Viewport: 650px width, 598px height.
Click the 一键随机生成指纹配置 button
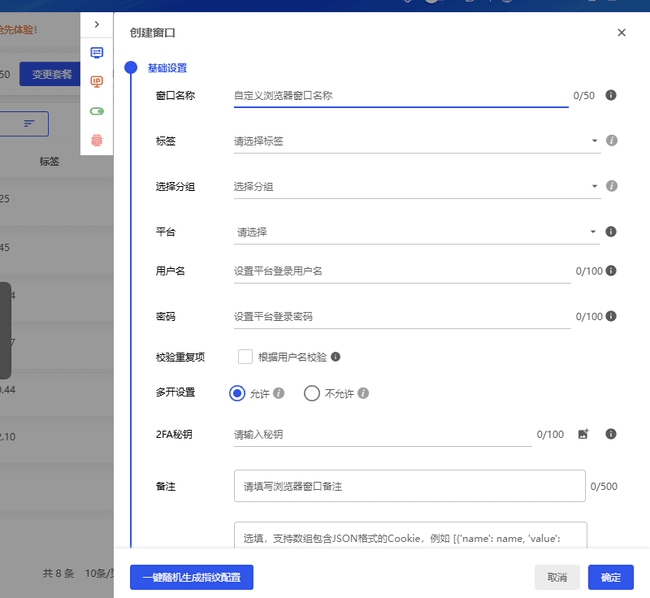192,577
